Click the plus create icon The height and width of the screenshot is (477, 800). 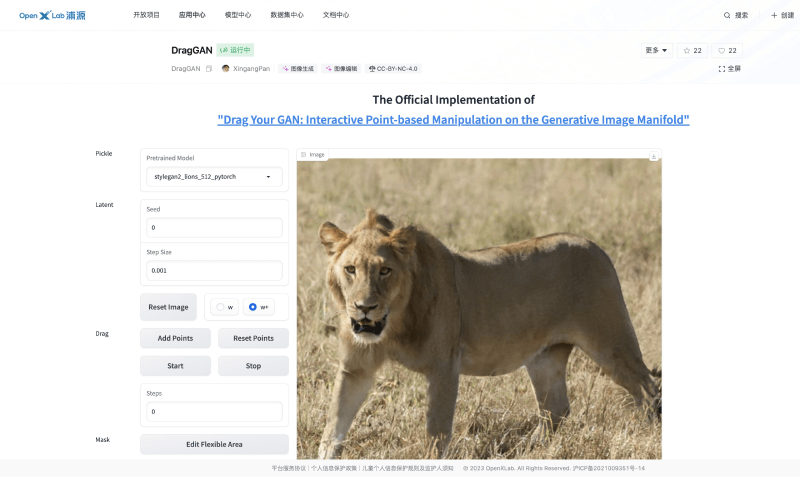click(x=774, y=15)
